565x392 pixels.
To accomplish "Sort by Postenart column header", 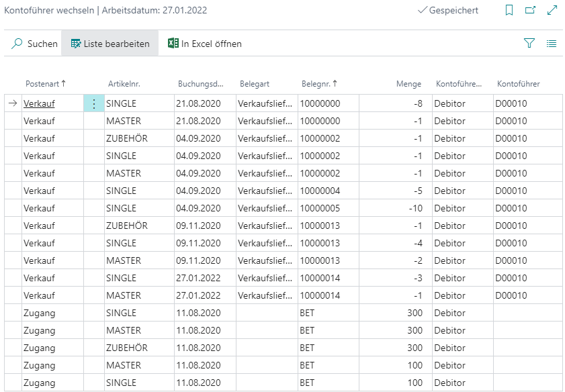I will coord(45,84).
